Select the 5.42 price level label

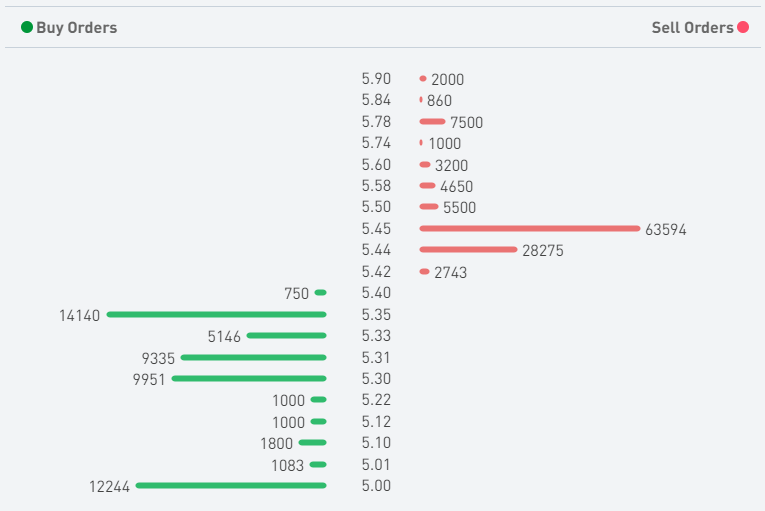tap(376, 272)
